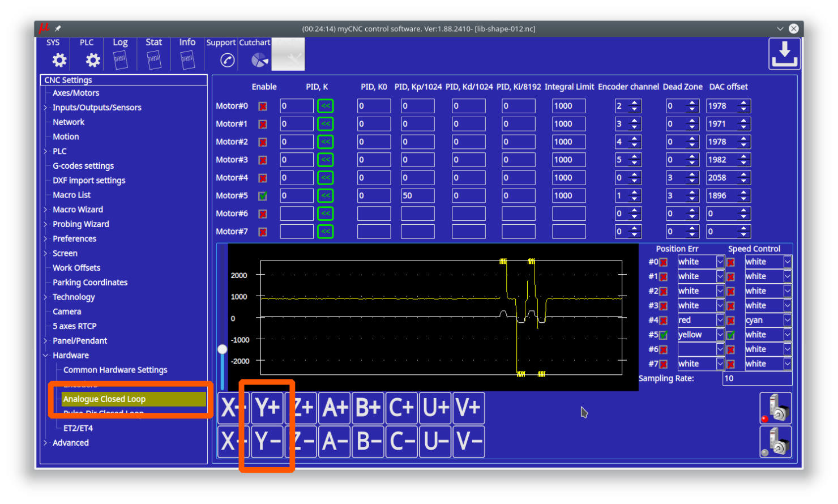Viewport: 838px width, 504px height.
Task: Disable the Motor#5 enable checkbox
Action: 263,196
